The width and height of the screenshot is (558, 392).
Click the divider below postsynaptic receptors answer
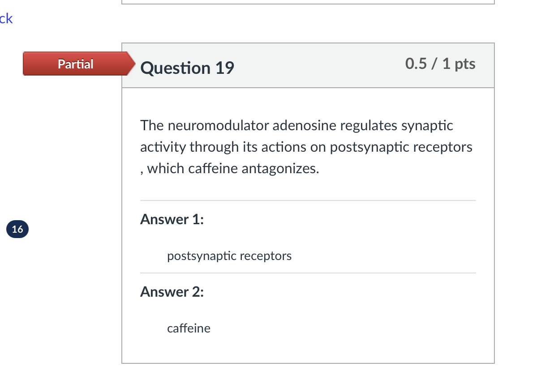(308, 272)
